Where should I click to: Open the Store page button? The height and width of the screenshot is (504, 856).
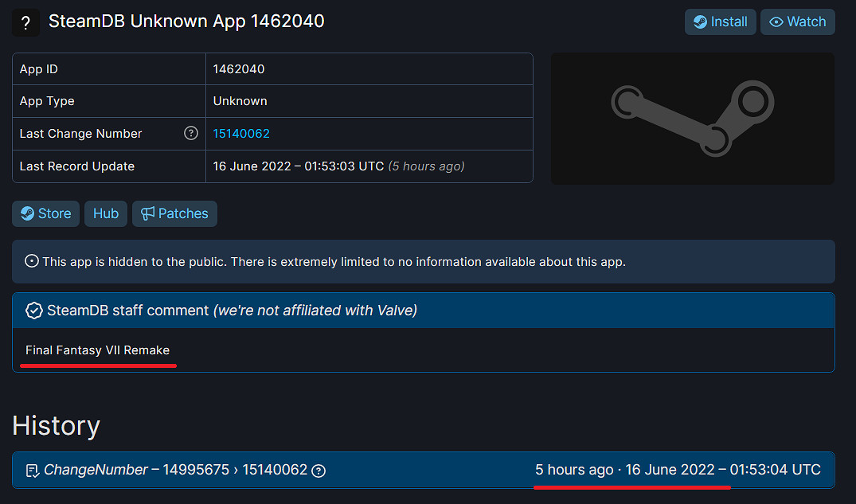pos(45,213)
